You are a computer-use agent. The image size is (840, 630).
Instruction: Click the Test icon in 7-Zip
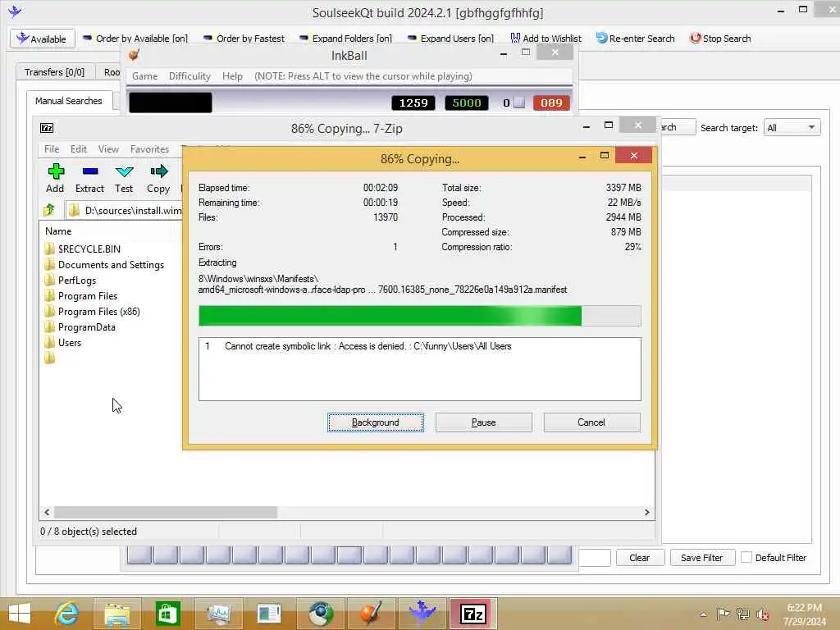click(x=125, y=171)
